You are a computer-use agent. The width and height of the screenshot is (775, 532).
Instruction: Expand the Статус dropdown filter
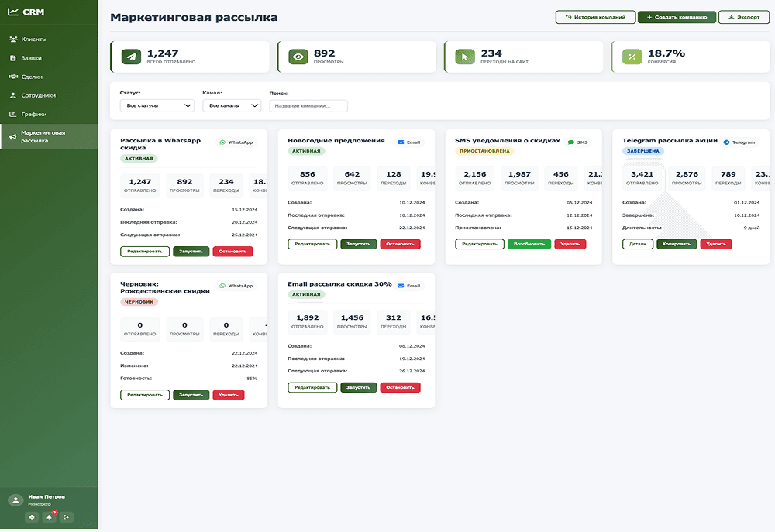tap(157, 105)
